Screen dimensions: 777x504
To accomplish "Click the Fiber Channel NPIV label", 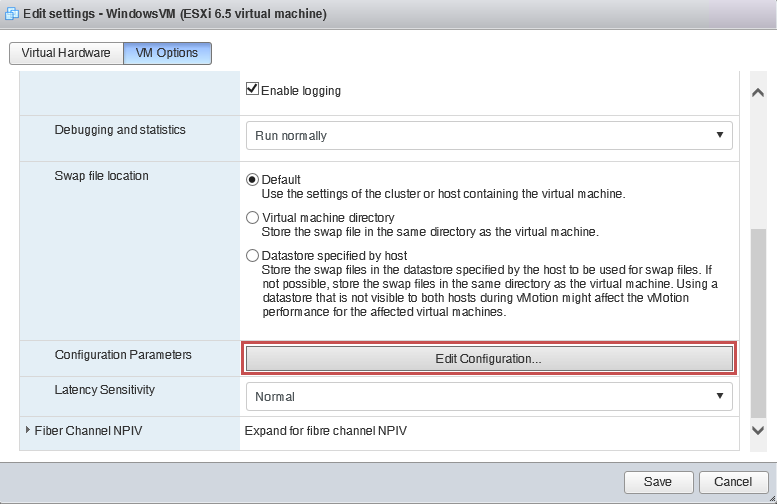I will pos(88,431).
